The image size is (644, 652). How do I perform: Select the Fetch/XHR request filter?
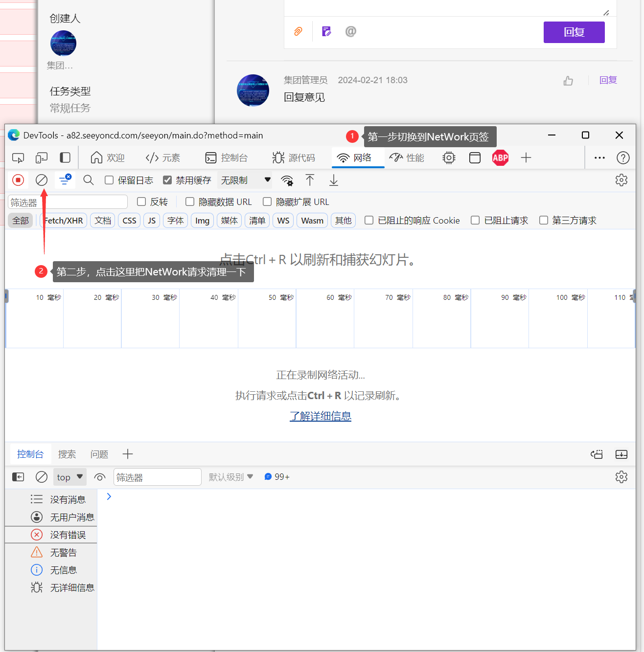pos(63,220)
